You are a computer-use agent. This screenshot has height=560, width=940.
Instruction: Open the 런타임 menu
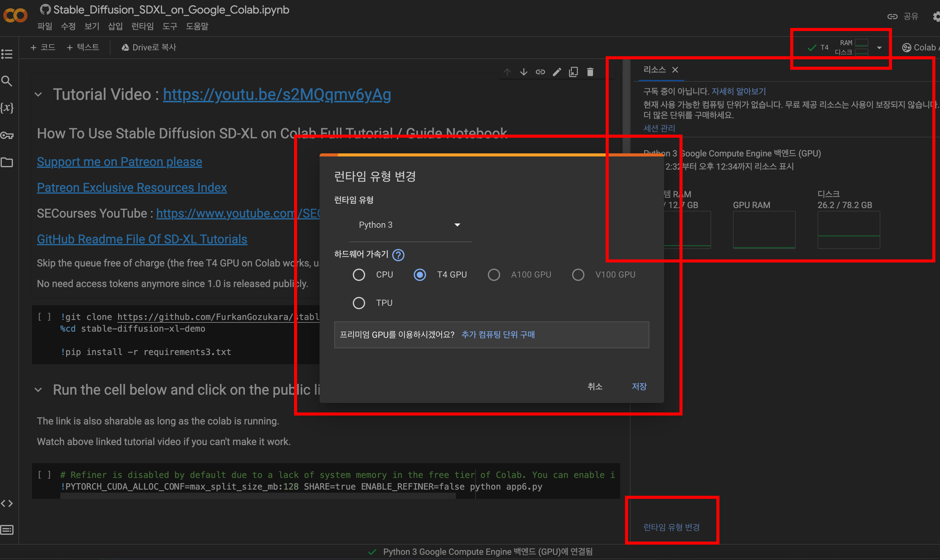point(142,26)
